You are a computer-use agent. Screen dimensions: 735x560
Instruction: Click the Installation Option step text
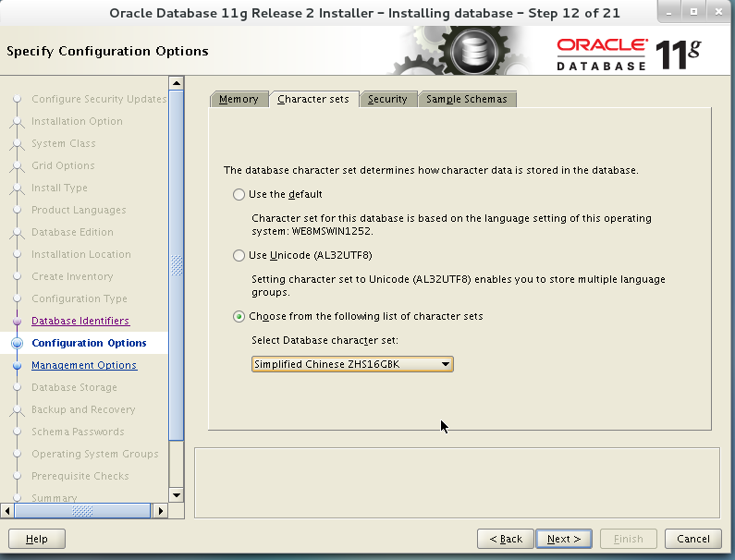pyautogui.click(x=77, y=121)
